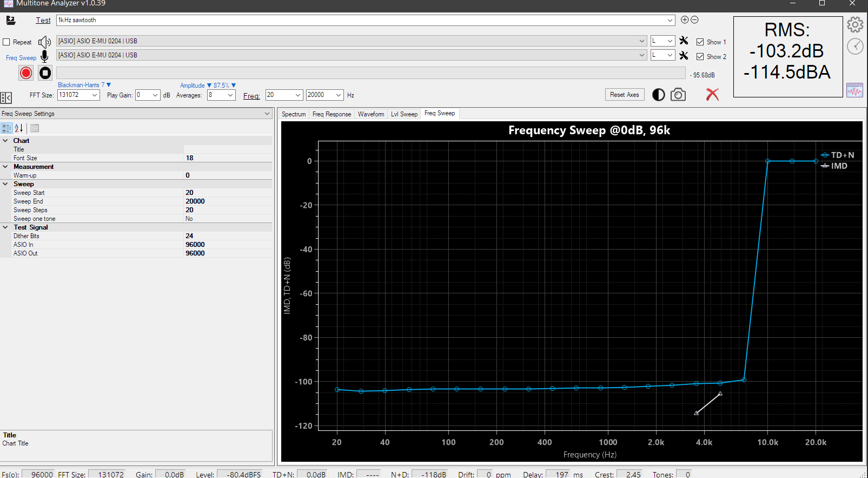Select the Freq Sweep tab
The image size is (868, 478).
click(x=440, y=113)
